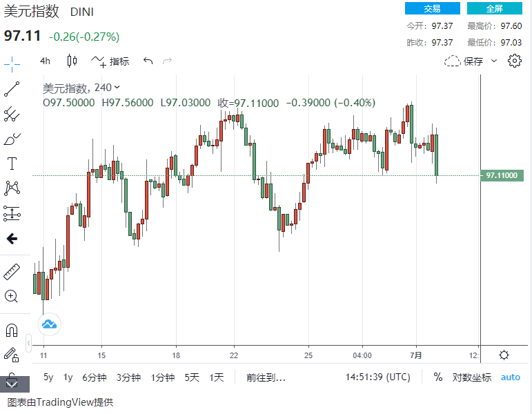Collapse the left drawing toolbar

(28, 344)
